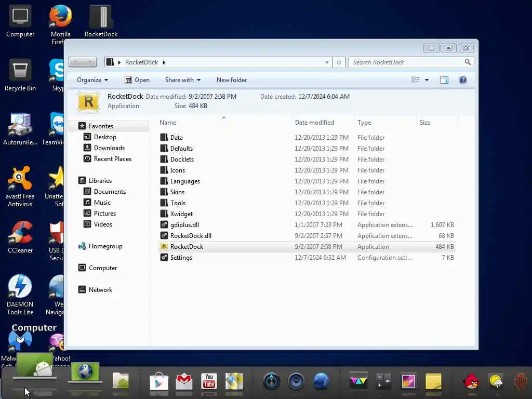Viewport: 532px width, 399px height.
Task: Open the Organize dropdown menu
Action: 92,80
